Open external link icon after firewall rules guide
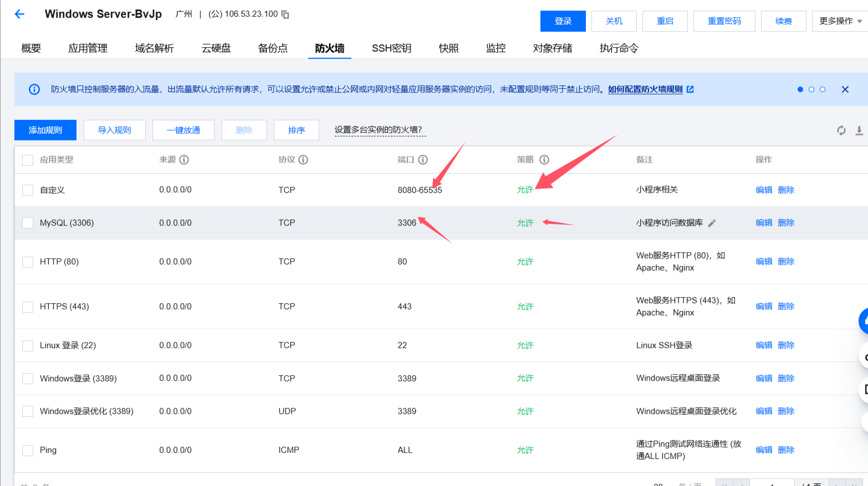868x486 pixels. [x=690, y=89]
